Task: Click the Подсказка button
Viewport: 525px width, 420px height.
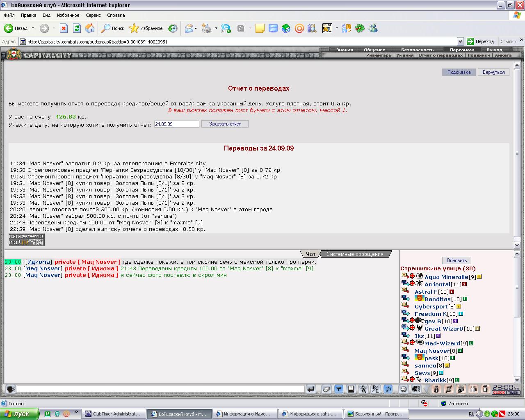Action: 459,72
